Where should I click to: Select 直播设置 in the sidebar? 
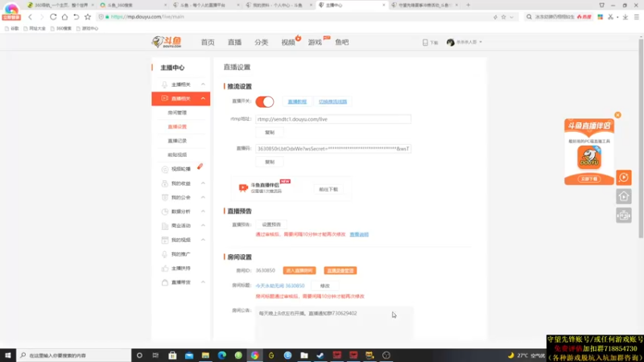click(177, 126)
